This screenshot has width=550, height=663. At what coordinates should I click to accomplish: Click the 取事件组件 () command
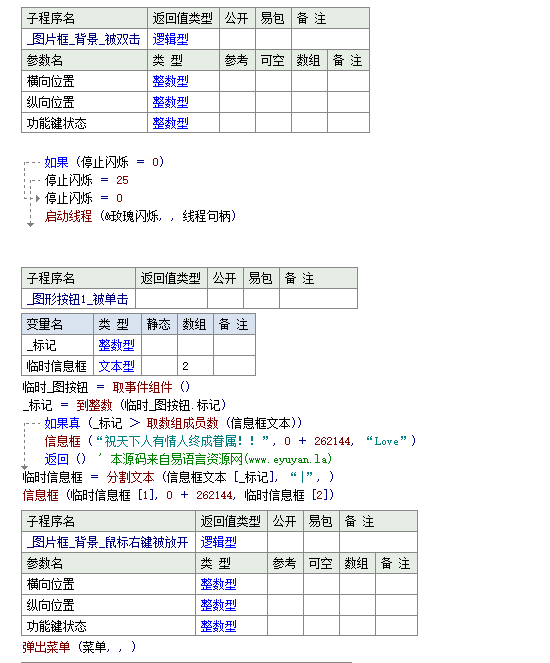click(x=151, y=387)
